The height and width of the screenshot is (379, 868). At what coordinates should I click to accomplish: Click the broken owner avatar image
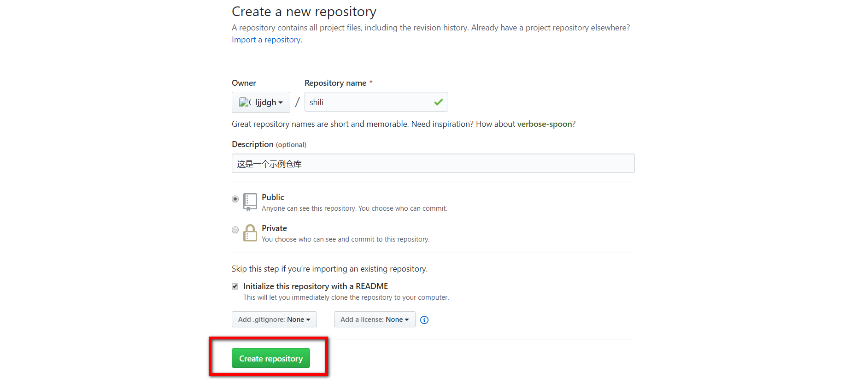244,102
